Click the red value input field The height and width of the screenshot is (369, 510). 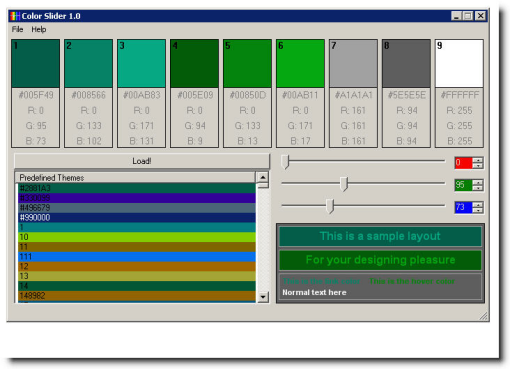coord(464,163)
